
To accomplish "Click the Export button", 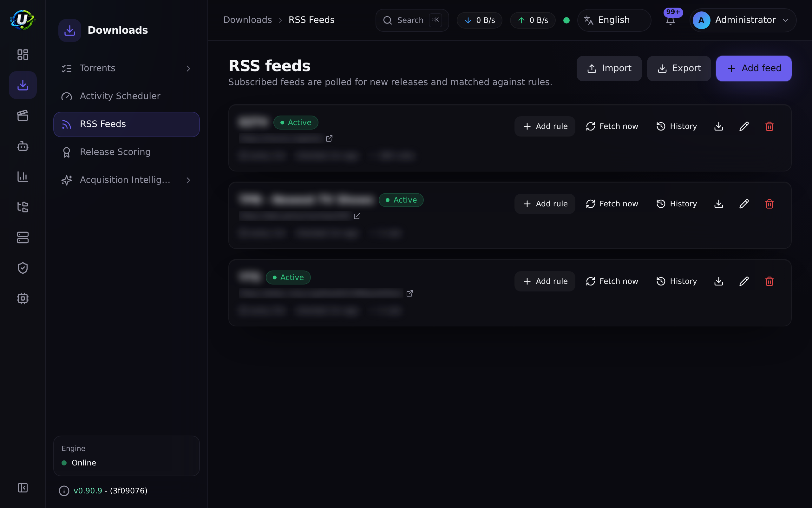I will pos(679,69).
